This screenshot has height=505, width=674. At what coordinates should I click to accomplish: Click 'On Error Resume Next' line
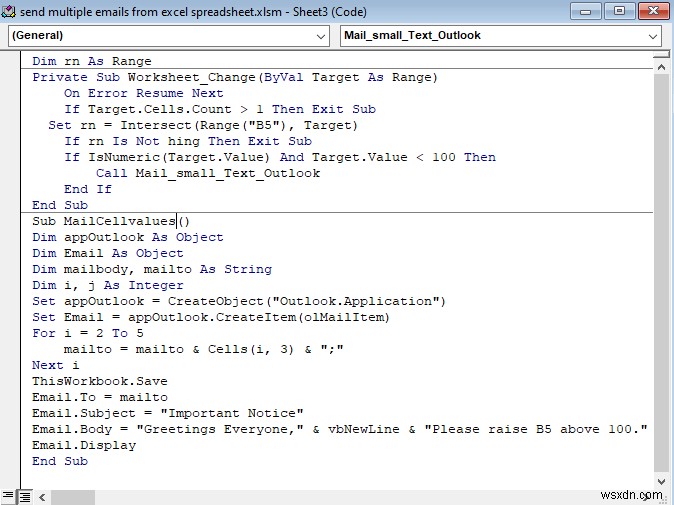pos(144,93)
